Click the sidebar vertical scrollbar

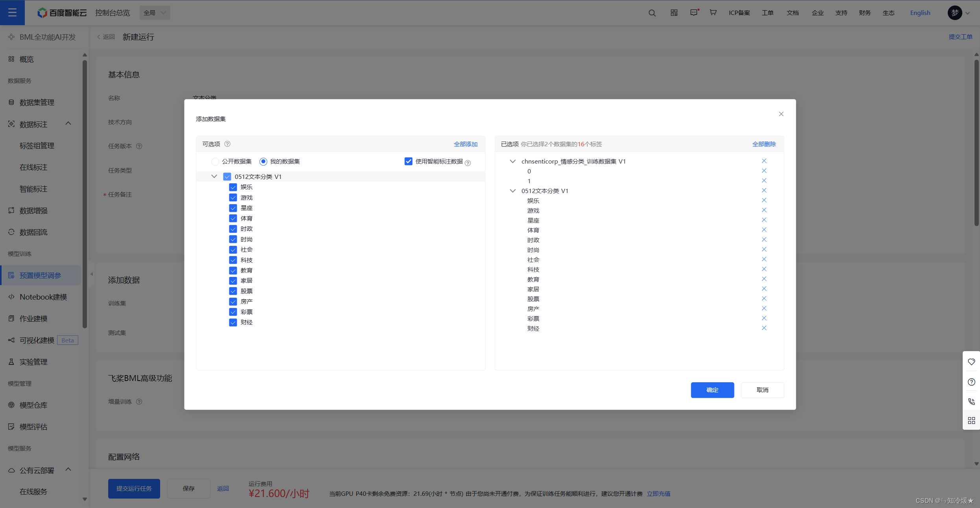pos(85,193)
